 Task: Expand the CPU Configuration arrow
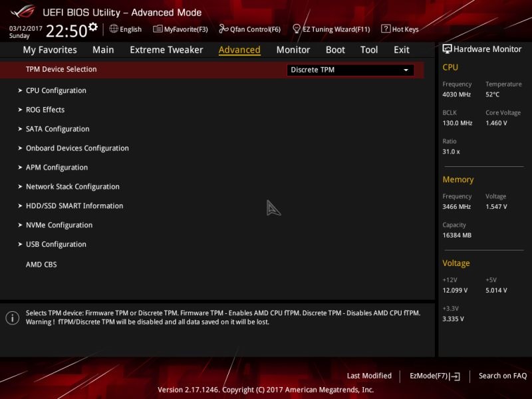pyautogui.click(x=20, y=90)
